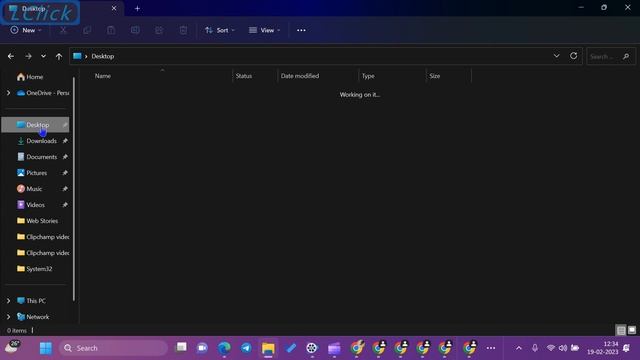
Task: Open the View dropdown
Action: pos(264,30)
